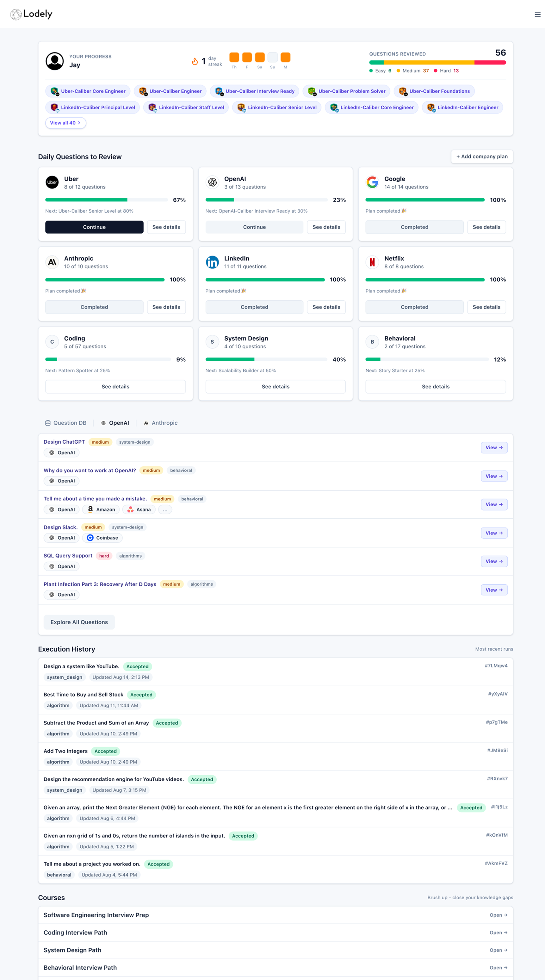545x980 pixels.
Task: Select the LinkedIn company logo
Action: click(x=212, y=262)
